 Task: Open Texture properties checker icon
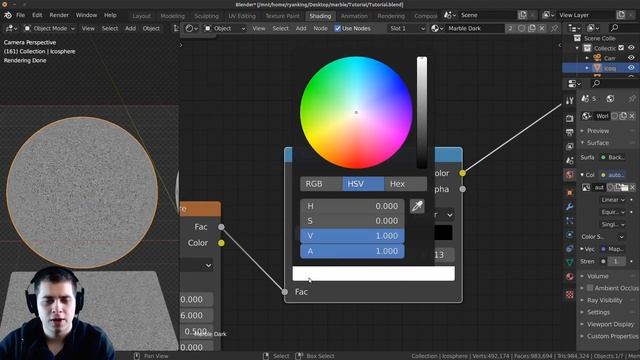[569, 294]
